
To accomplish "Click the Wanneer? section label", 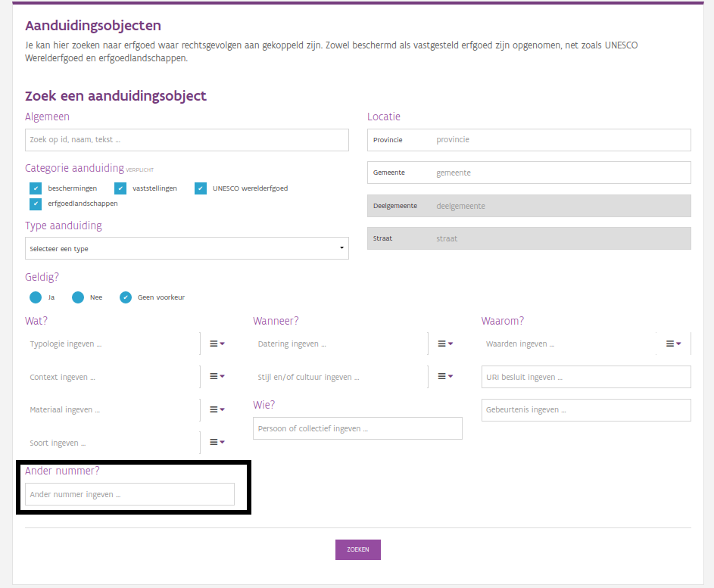I will (x=276, y=321).
